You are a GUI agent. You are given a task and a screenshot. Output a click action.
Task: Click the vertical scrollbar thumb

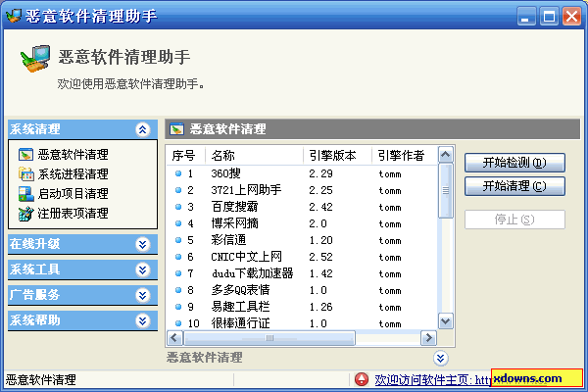point(446,190)
